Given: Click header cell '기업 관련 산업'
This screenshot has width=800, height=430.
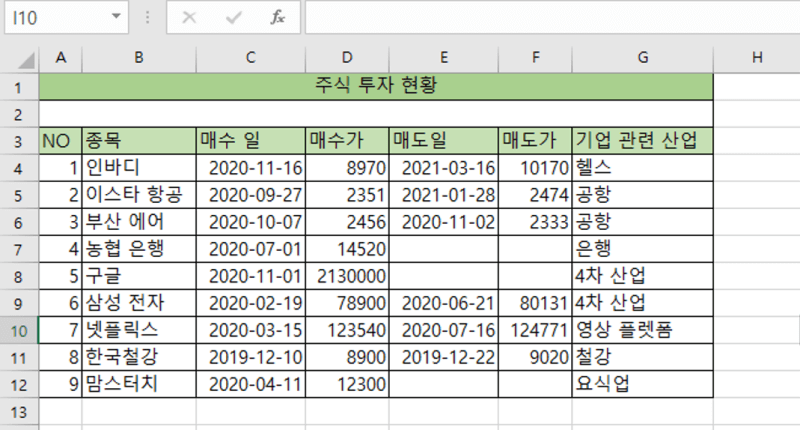Looking at the screenshot, I should point(643,141).
